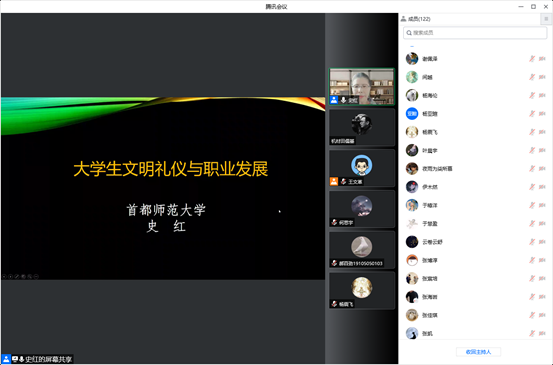553x365 pixels.
Task: Click the orange co-host icon beside 王文 tile
Action: coord(334,182)
